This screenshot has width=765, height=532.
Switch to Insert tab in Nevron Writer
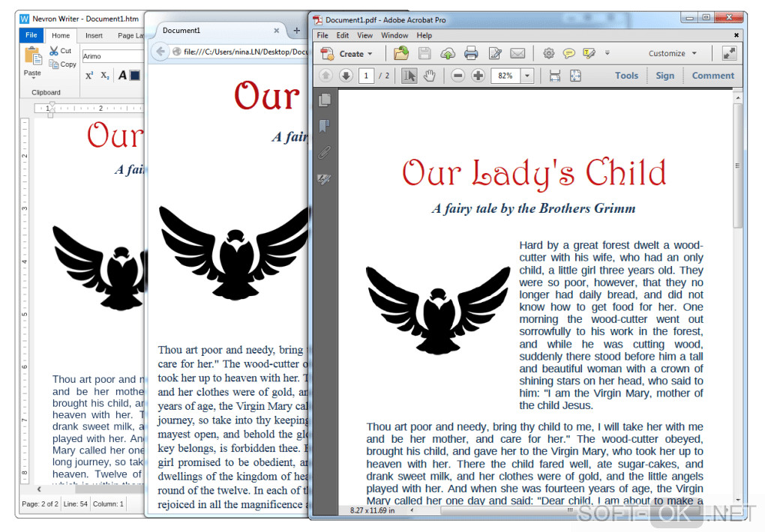click(94, 35)
